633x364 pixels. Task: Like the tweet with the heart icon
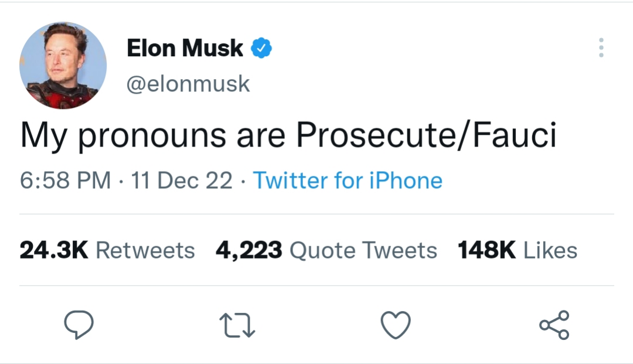point(396,325)
